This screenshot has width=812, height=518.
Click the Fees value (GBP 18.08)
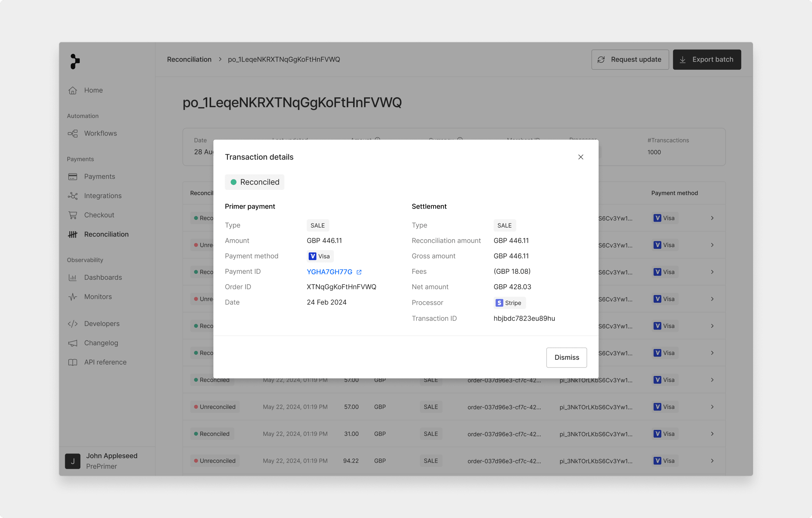(x=512, y=271)
